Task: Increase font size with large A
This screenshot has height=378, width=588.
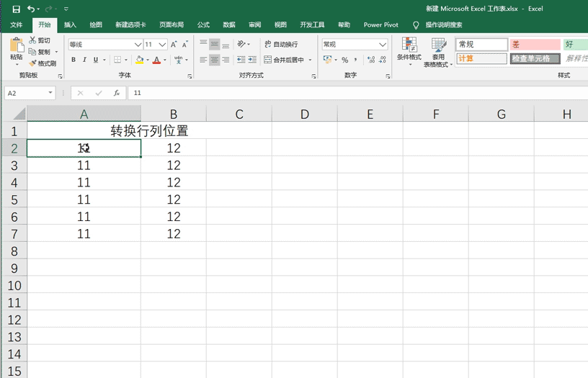Action: [174, 45]
